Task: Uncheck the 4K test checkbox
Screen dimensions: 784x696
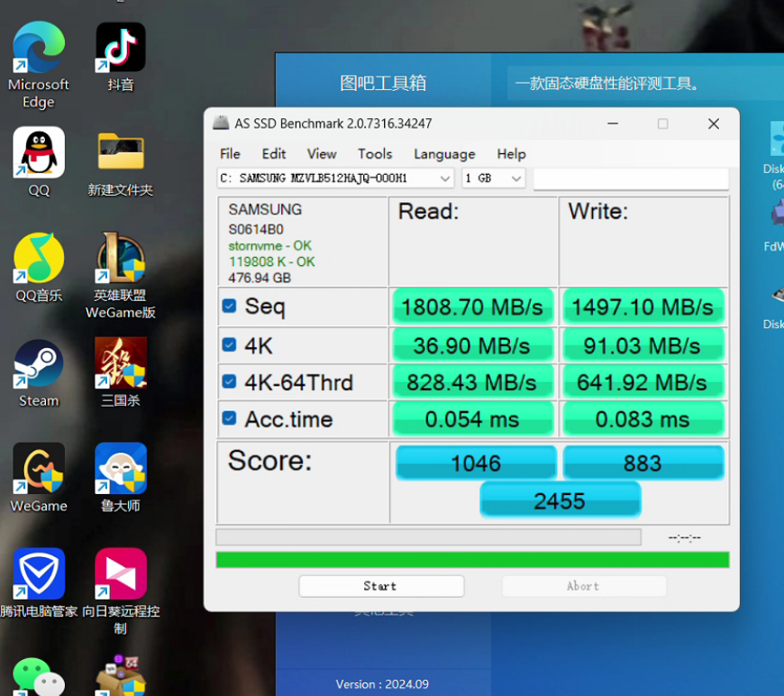Action: click(229, 344)
